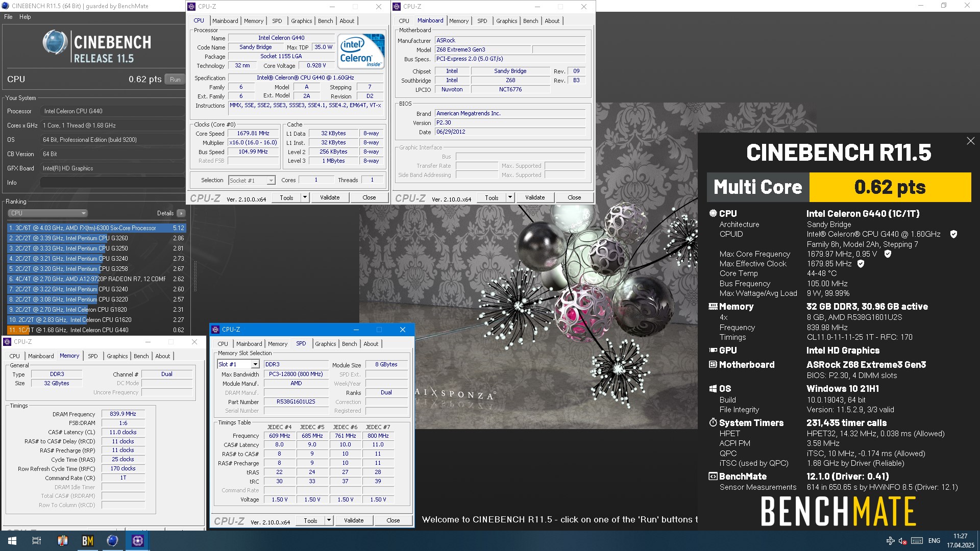Select ranking entry Intel Celeron G1820

pos(96,310)
